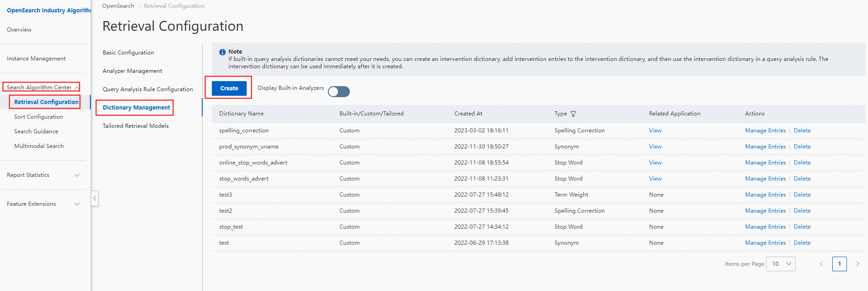
Task: Select Retrieval Configuration in sidebar
Action: point(46,102)
